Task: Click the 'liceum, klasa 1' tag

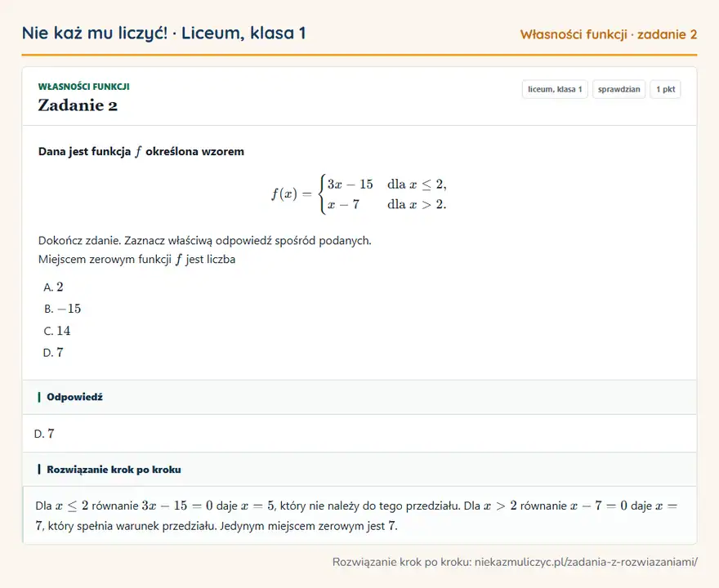Action: tap(555, 89)
